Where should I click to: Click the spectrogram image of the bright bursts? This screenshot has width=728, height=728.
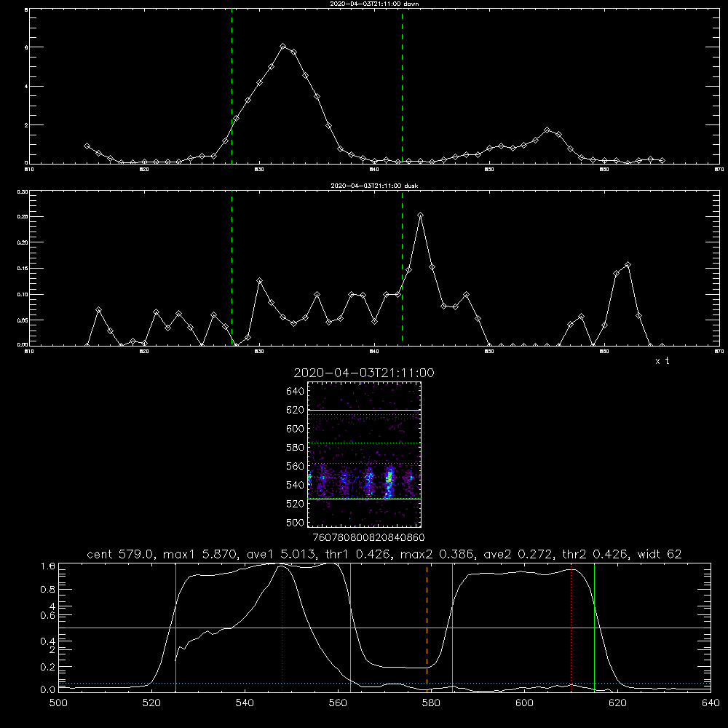365,454
